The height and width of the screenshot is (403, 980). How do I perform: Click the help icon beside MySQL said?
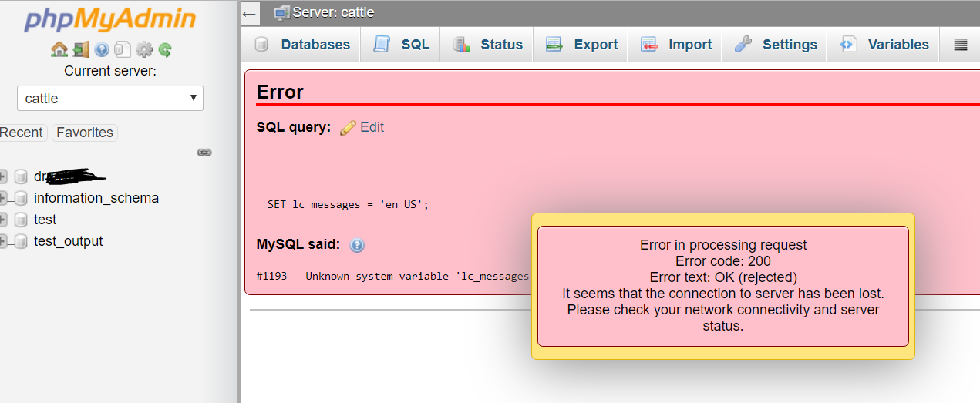[357, 245]
